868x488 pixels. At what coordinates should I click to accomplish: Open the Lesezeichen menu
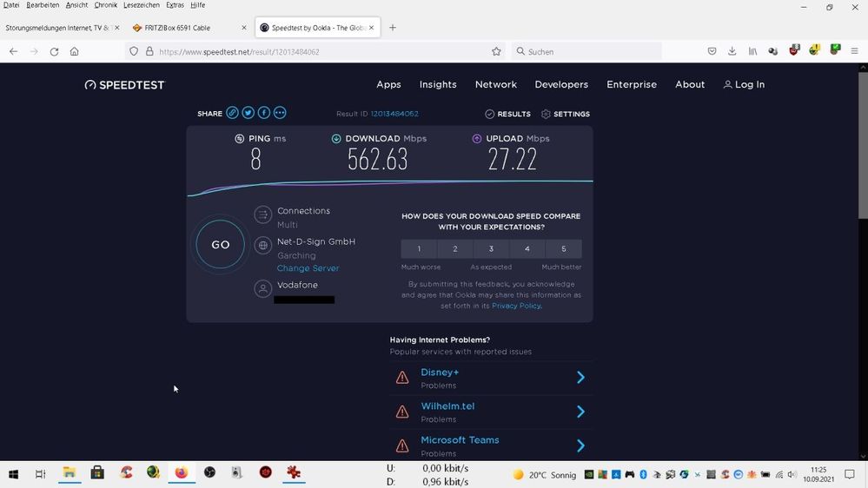click(x=141, y=5)
